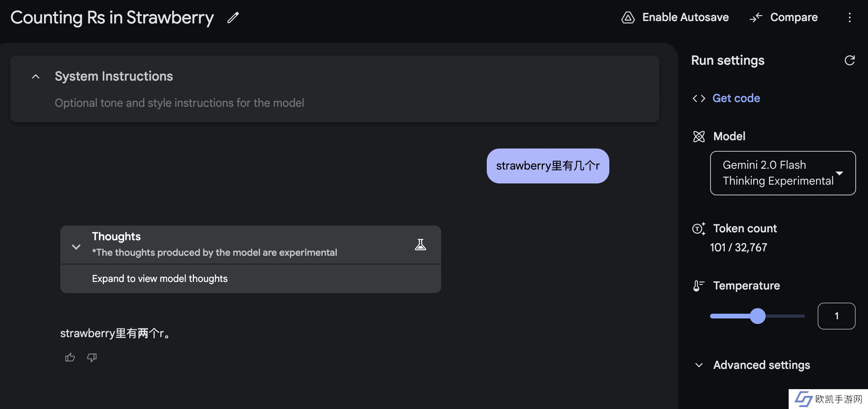868x409 pixels.
Task: Reset run settings with the refresh icon
Action: [x=849, y=60]
